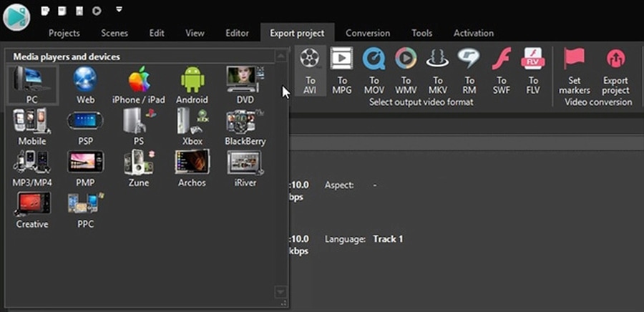This screenshot has height=312, width=644.
Task: Click the Set markers button
Action: 575,71
